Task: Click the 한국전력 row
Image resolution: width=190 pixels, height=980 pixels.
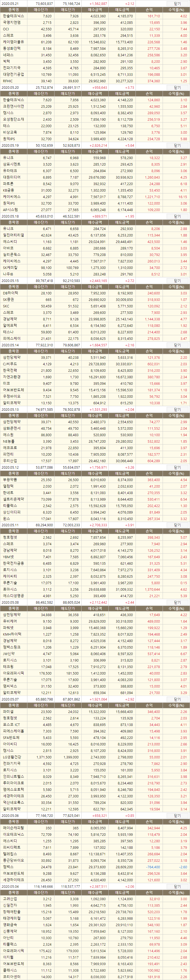Action: pyautogui.click(x=95, y=370)
